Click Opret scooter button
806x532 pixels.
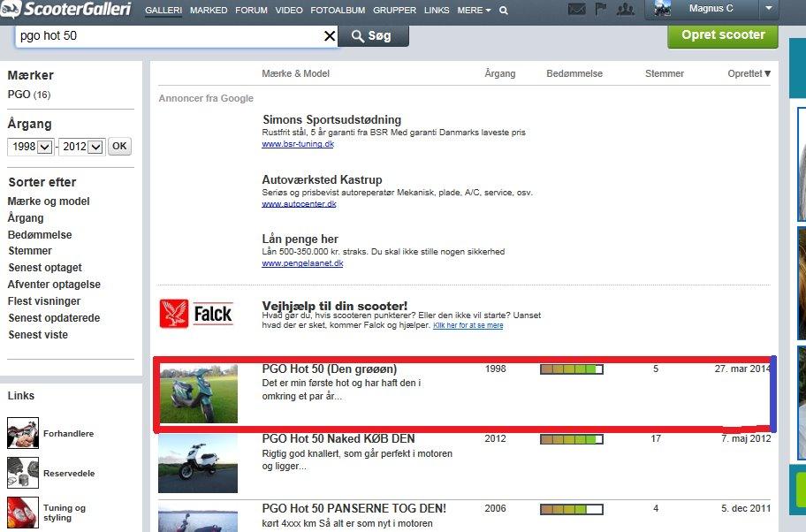(723, 35)
